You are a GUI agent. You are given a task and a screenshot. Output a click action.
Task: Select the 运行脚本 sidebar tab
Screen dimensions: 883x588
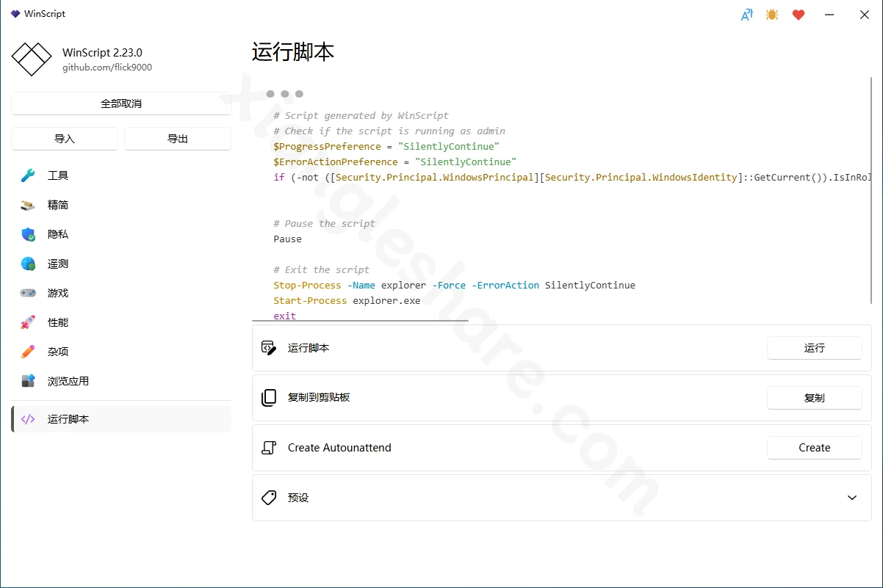tap(121, 419)
